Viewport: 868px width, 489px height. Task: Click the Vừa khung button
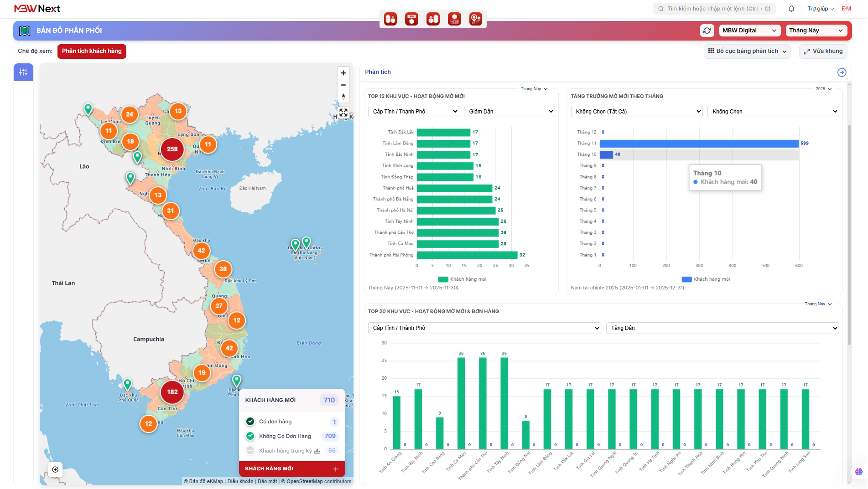pos(823,51)
